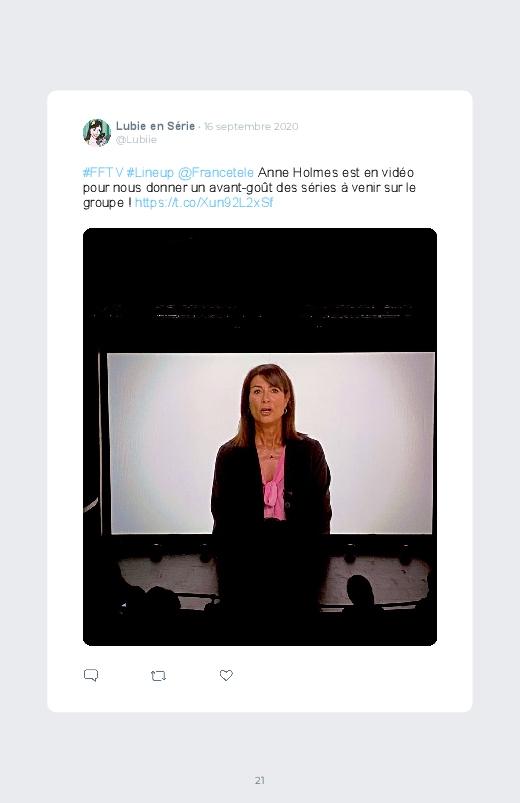Click the 16 septembre 2020 date stamp
520x803 pixels.
pos(251,126)
